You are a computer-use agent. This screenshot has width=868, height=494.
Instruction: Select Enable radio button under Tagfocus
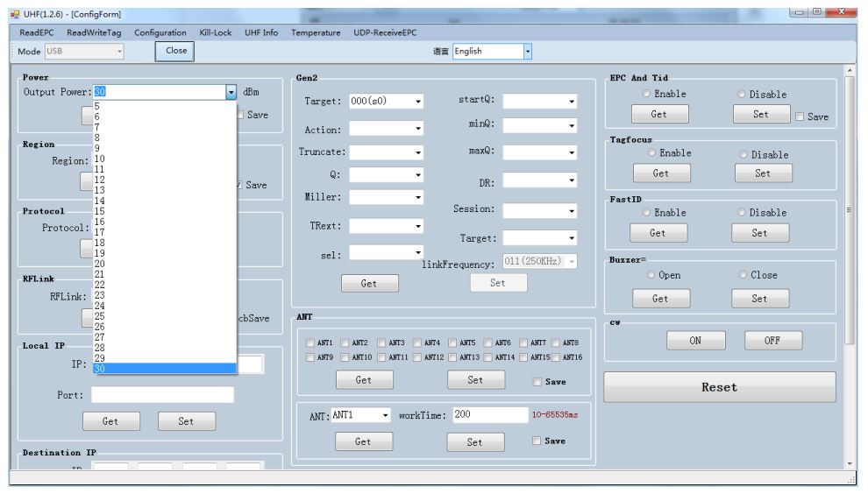(x=652, y=153)
